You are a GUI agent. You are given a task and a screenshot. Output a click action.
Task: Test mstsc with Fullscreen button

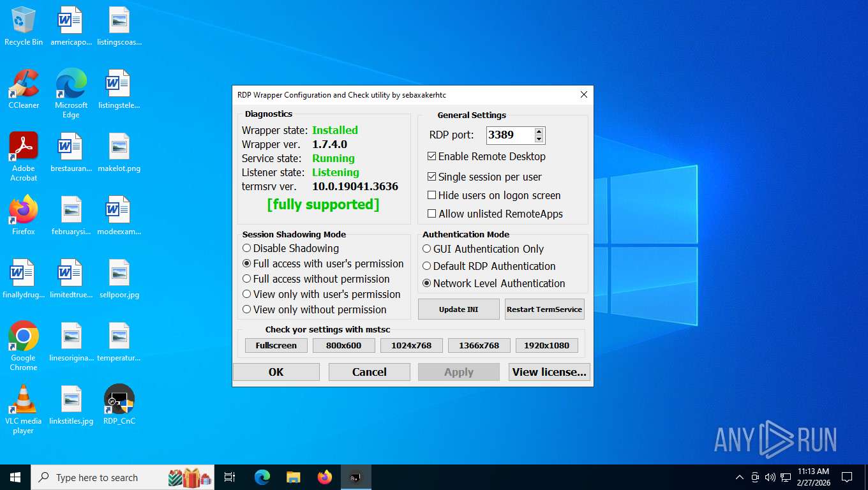point(276,345)
